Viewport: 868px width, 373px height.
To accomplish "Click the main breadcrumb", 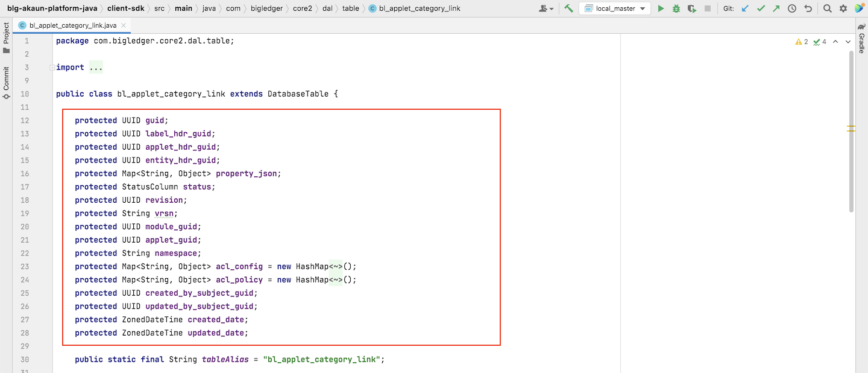I will tap(183, 8).
